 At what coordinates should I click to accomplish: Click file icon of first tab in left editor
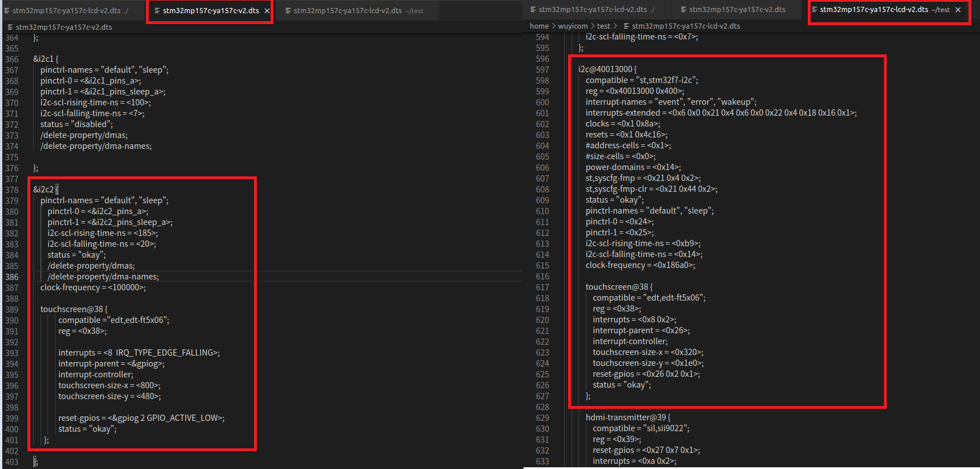(x=7, y=11)
